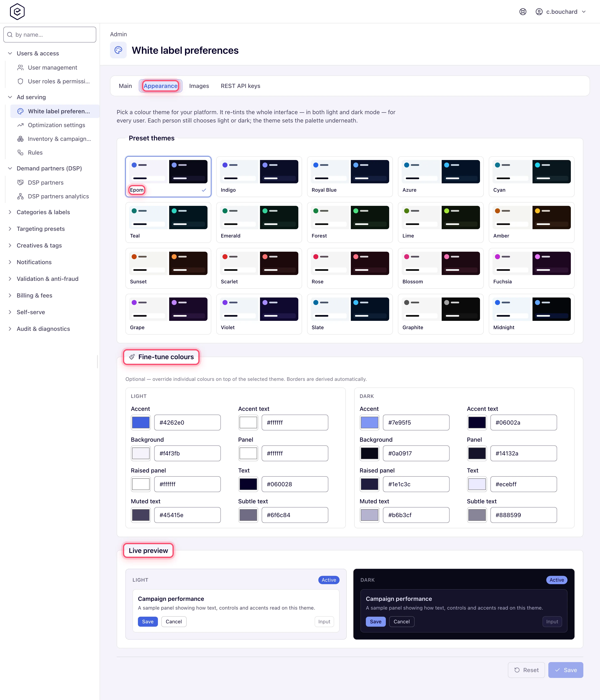The width and height of the screenshot is (600, 700).
Task: Click the paintbrush icon next to Fine-tune colours
Action: 132,357
